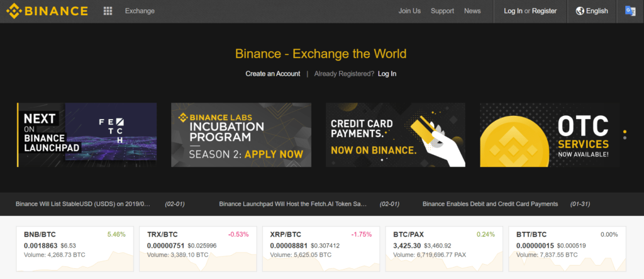Open the apps grid menu icon
644x279 pixels.
[108, 11]
